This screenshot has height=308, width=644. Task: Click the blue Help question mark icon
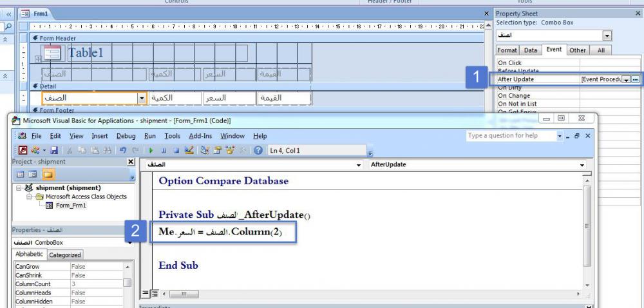point(258,150)
